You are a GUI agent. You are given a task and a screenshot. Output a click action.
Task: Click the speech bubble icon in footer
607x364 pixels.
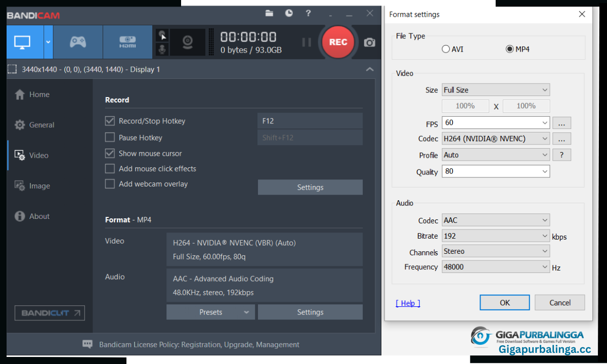pos(88,344)
